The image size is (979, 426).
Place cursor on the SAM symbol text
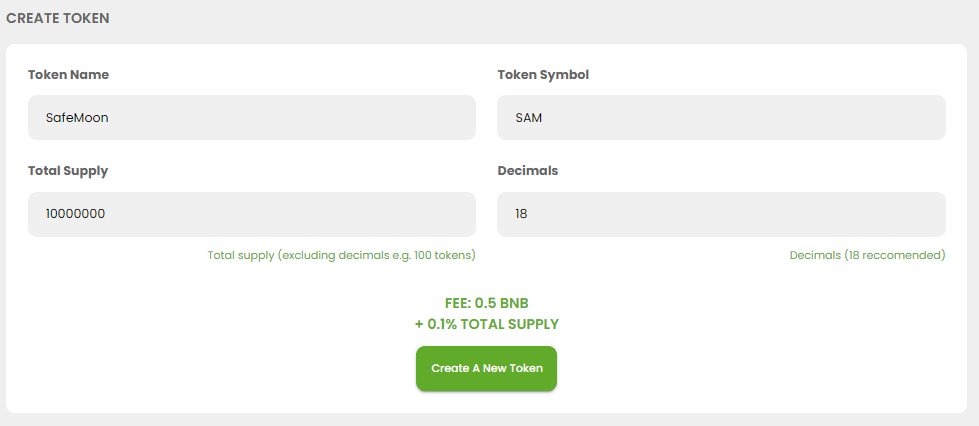click(529, 117)
